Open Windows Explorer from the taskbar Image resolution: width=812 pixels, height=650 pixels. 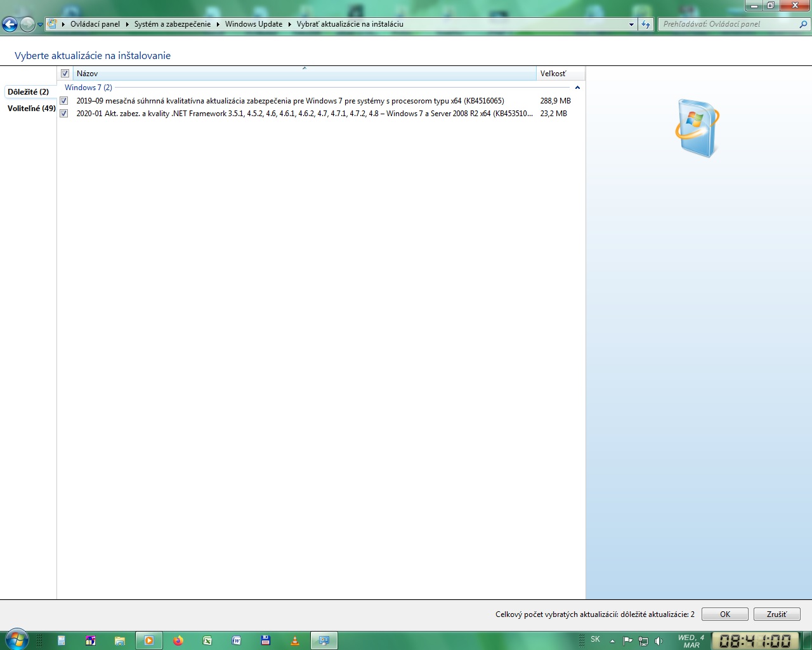(120, 640)
